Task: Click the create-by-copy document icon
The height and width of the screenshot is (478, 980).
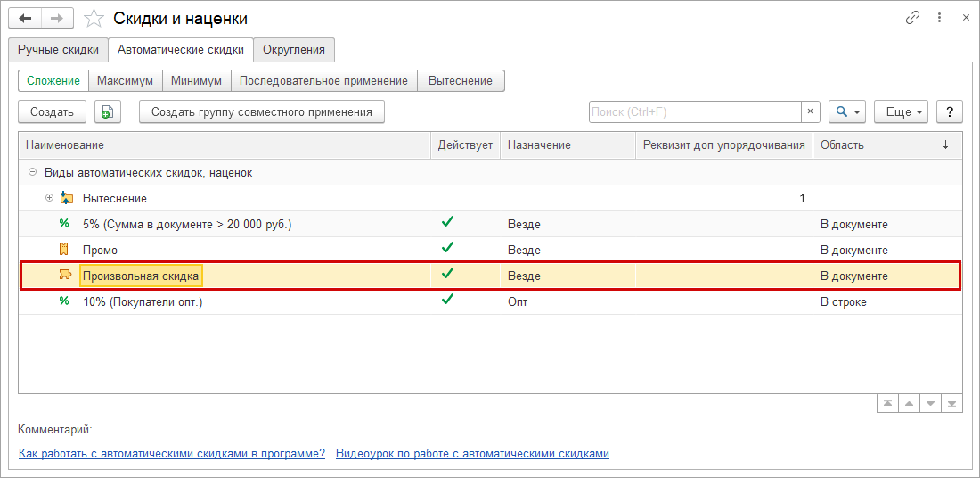Action: pos(107,111)
